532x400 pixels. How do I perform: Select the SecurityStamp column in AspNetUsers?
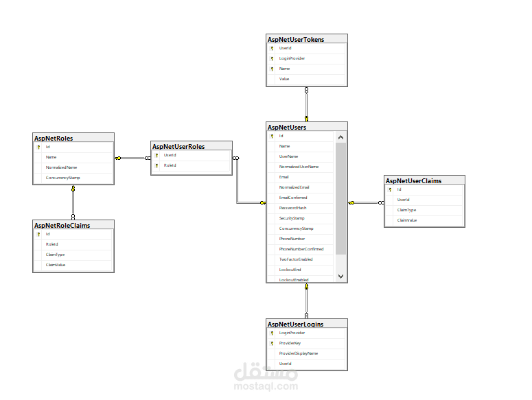click(x=301, y=218)
